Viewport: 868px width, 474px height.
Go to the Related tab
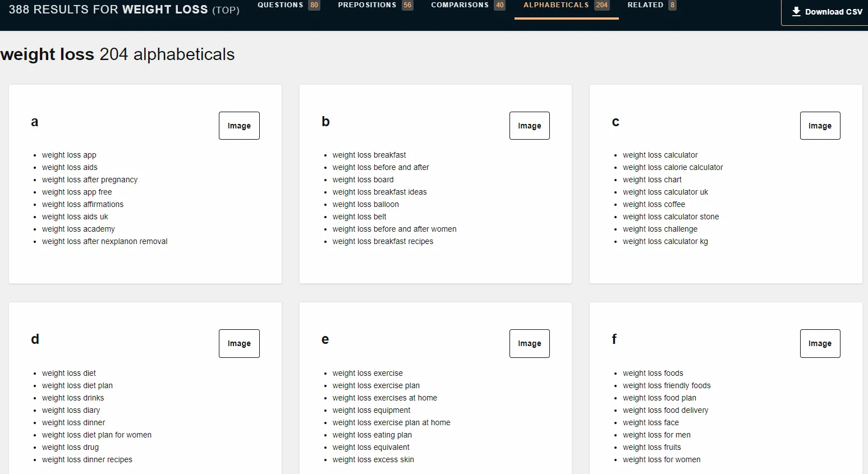[x=651, y=5]
